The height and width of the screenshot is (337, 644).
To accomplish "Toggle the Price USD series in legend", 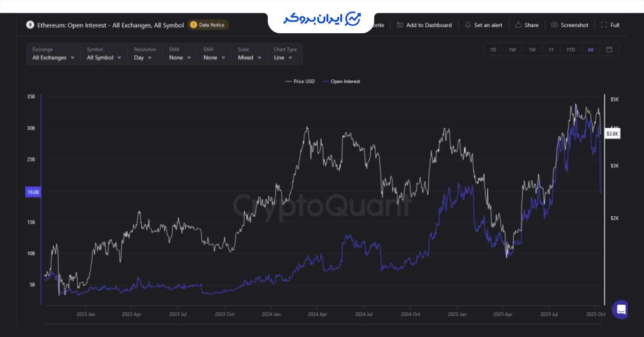I will point(300,82).
